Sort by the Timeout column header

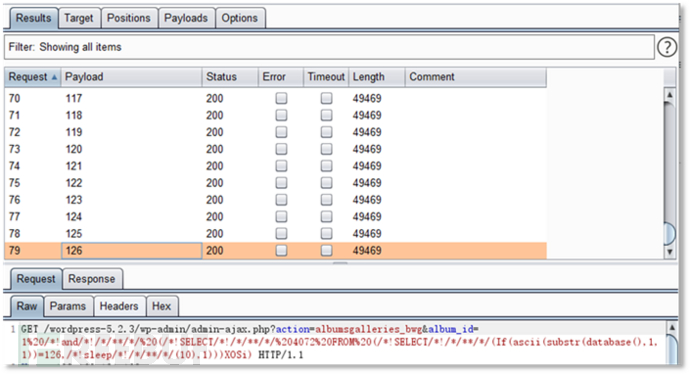click(x=326, y=77)
